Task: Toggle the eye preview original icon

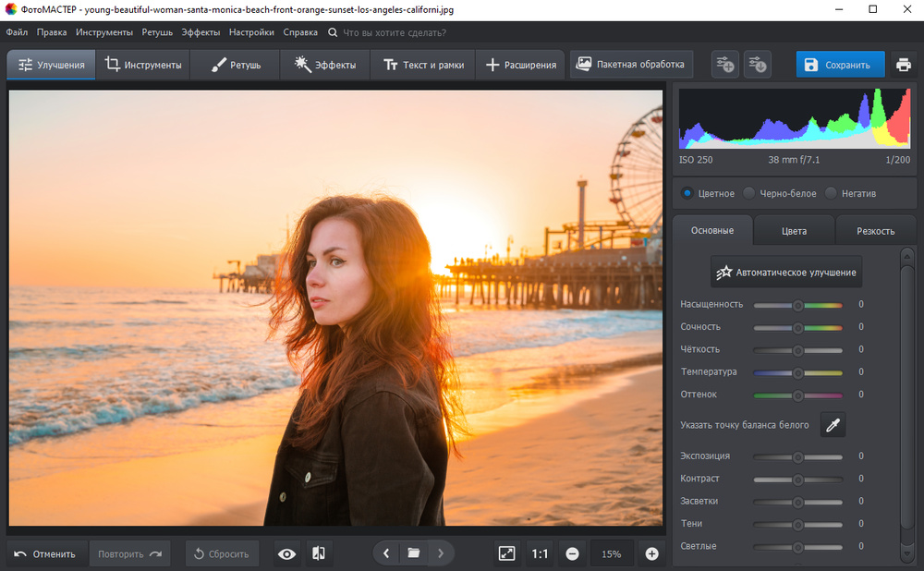Action: click(x=287, y=553)
